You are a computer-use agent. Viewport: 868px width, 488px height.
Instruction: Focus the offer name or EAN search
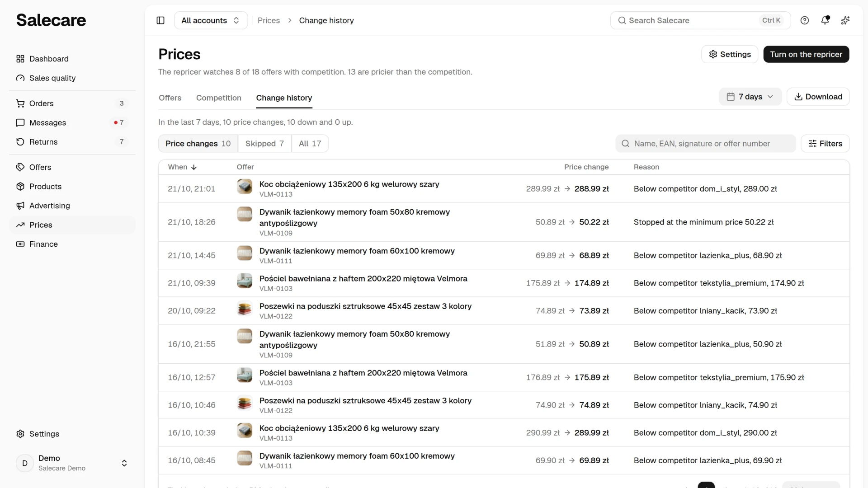click(x=705, y=144)
